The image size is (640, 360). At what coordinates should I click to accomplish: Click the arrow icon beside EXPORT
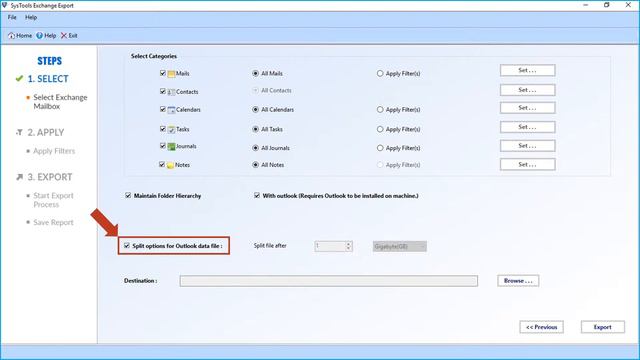pyautogui.click(x=19, y=177)
